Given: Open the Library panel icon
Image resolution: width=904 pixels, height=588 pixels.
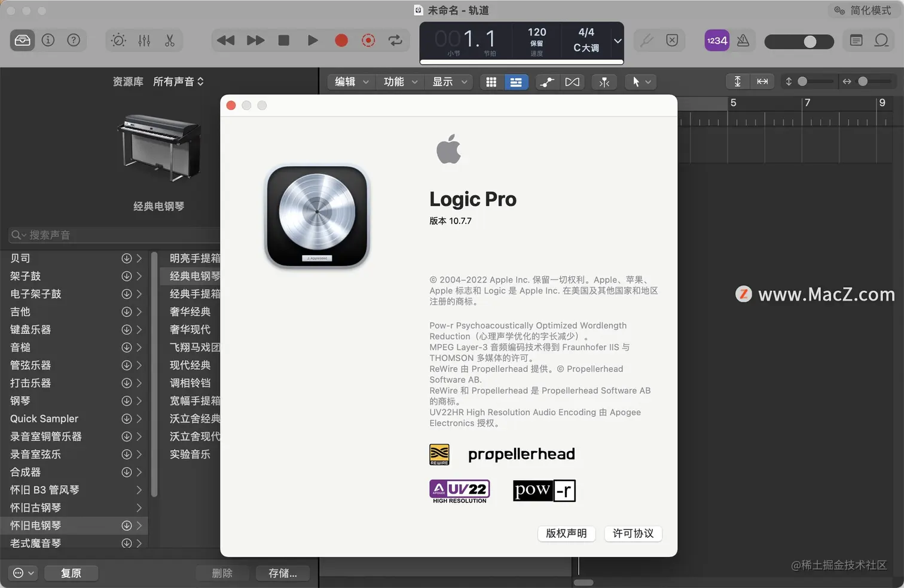Looking at the screenshot, I should click(x=22, y=40).
